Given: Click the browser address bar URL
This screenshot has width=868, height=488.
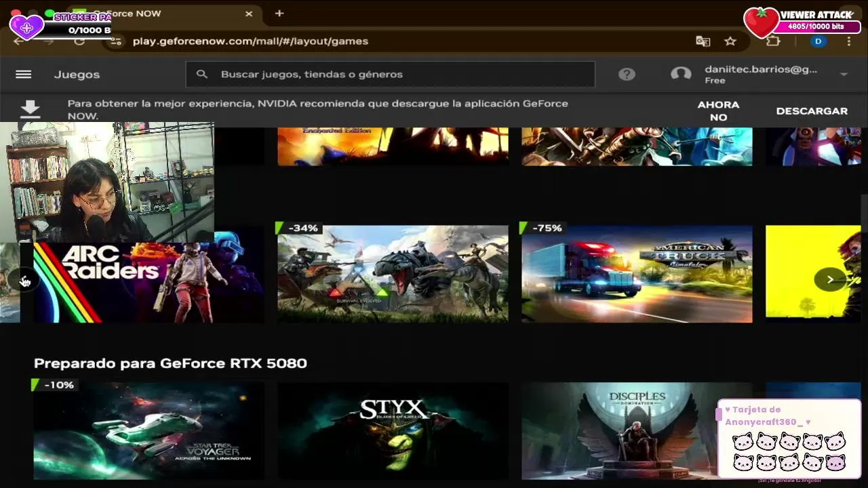Looking at the screenshot, I should coord(250,41).
